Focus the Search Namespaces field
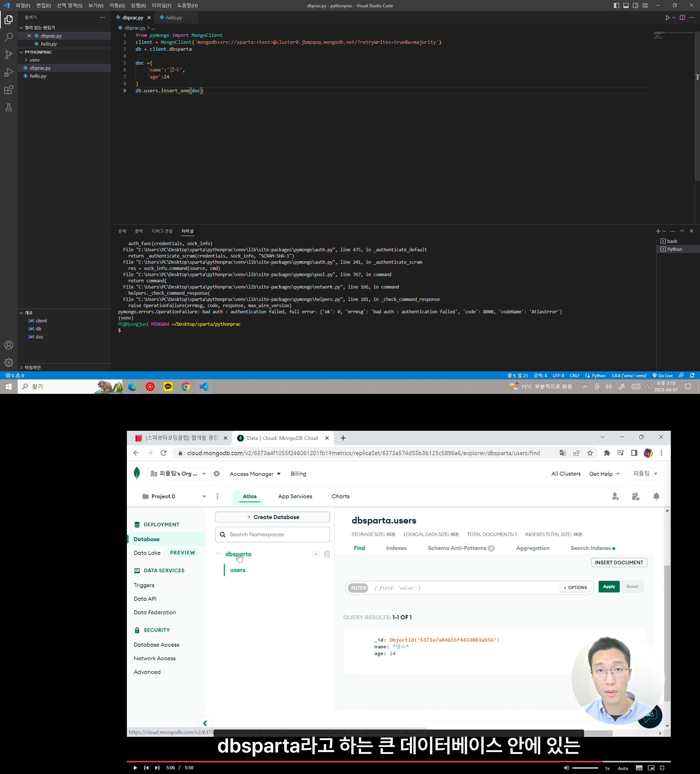 (x=272, y=534)
